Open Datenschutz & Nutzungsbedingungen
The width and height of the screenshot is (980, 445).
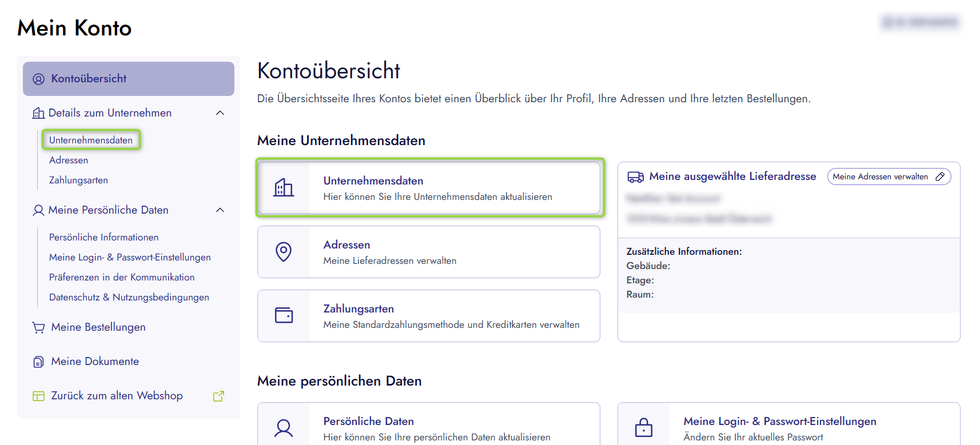point(129,297)
